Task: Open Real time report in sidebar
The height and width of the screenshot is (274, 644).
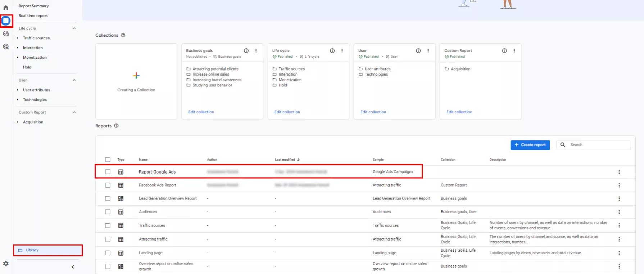Action: tap(33, 15)
